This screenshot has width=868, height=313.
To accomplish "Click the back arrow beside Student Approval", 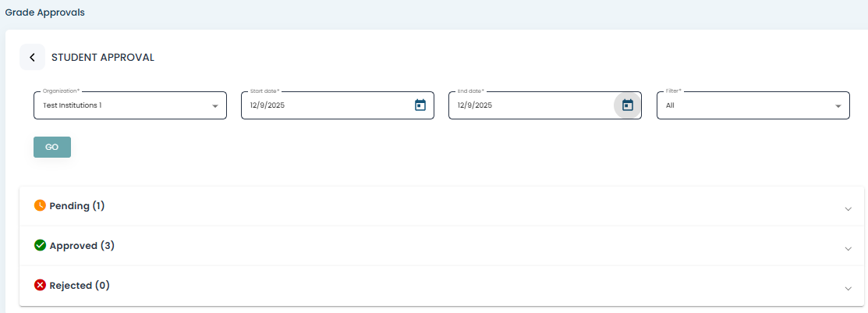I will pos(32,57).
